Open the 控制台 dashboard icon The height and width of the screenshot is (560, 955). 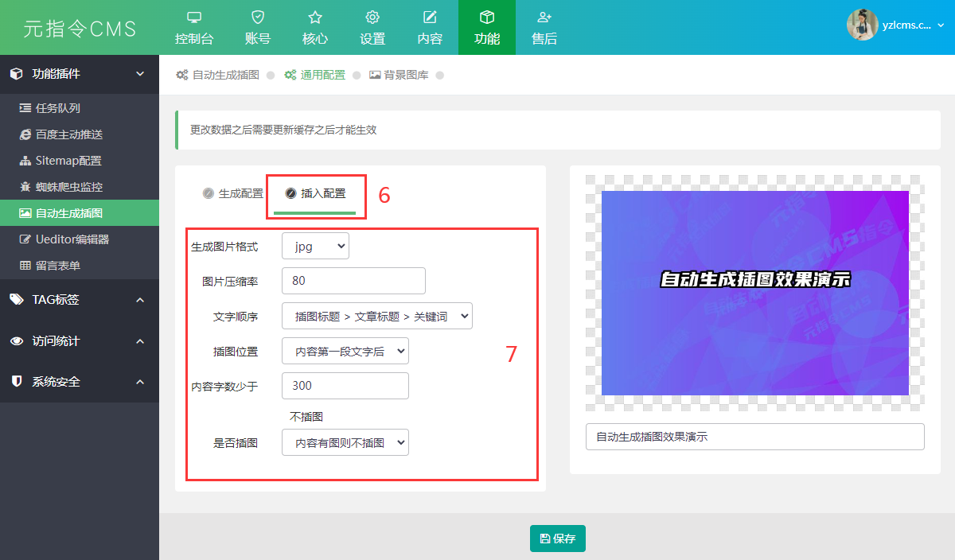click(194, 17)
